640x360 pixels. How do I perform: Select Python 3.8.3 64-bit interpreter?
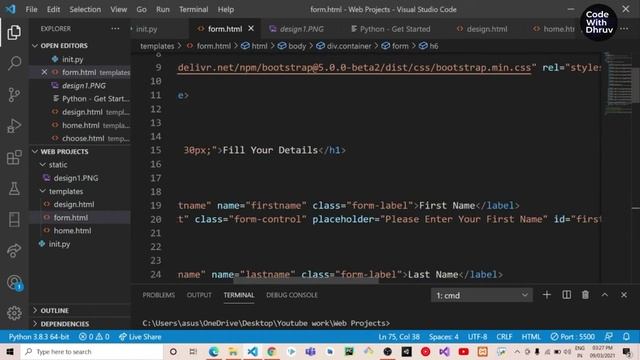[39, 337]
